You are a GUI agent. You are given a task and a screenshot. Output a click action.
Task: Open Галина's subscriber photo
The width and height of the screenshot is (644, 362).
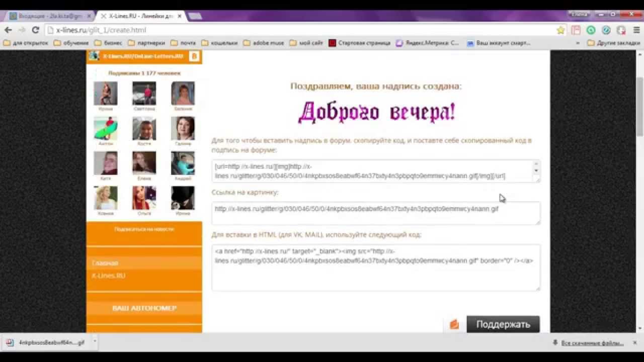(183, 128)
